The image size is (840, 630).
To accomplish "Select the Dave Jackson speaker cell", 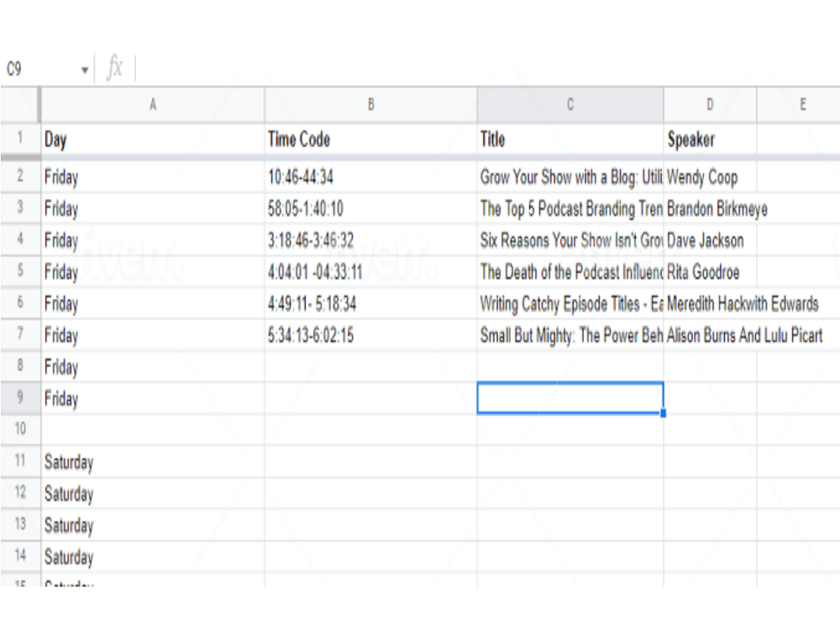I will (710, 240).
